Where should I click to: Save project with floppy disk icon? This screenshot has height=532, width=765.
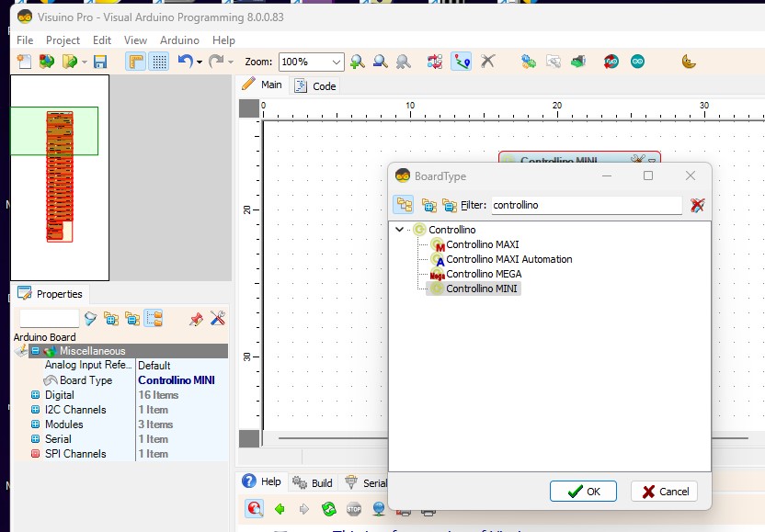(100, 62)
